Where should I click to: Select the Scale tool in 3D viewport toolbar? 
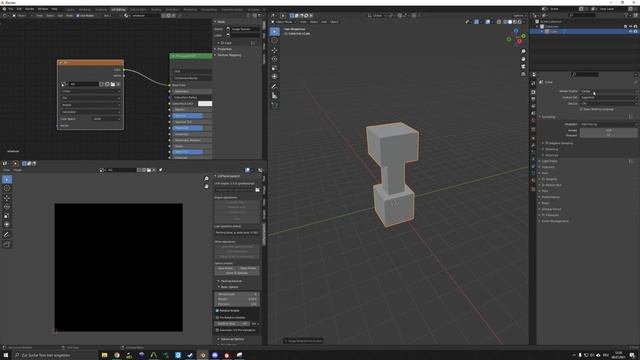(275, 68)
